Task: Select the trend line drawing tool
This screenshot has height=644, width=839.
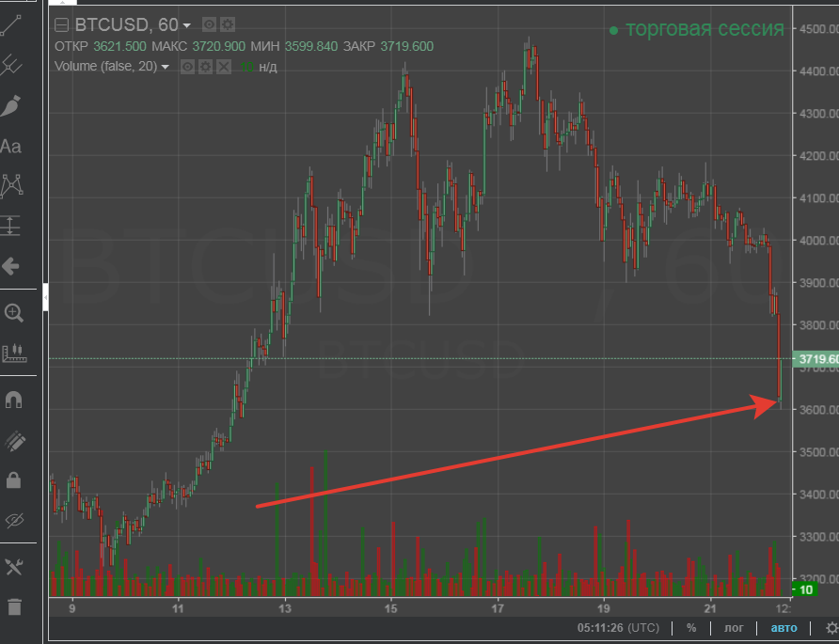Action: tap(12, 24)
